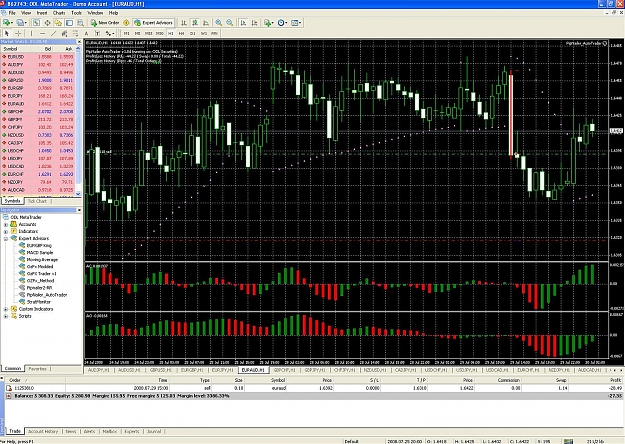The height and width of the screenshot is (444, 625).
Task: Switch to D1 timeframe
Action: [193, 33]
